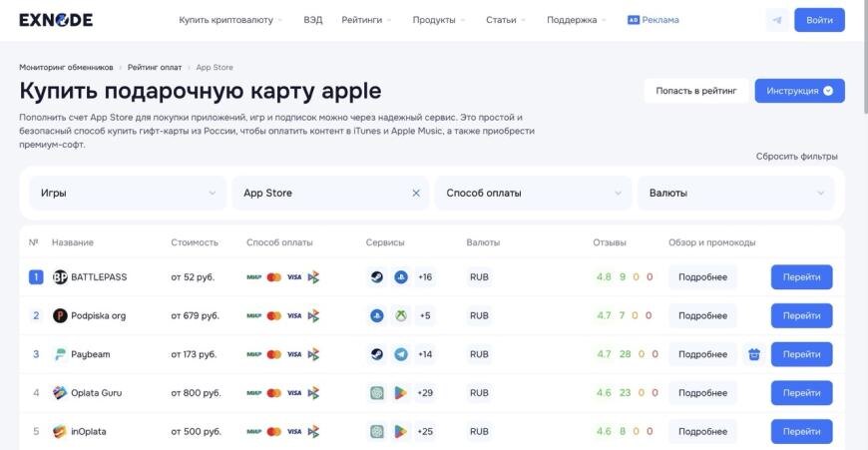Viewport: 868px width, 450px height.
Task: Click the Paybeam logo icon
Action: 60,354
